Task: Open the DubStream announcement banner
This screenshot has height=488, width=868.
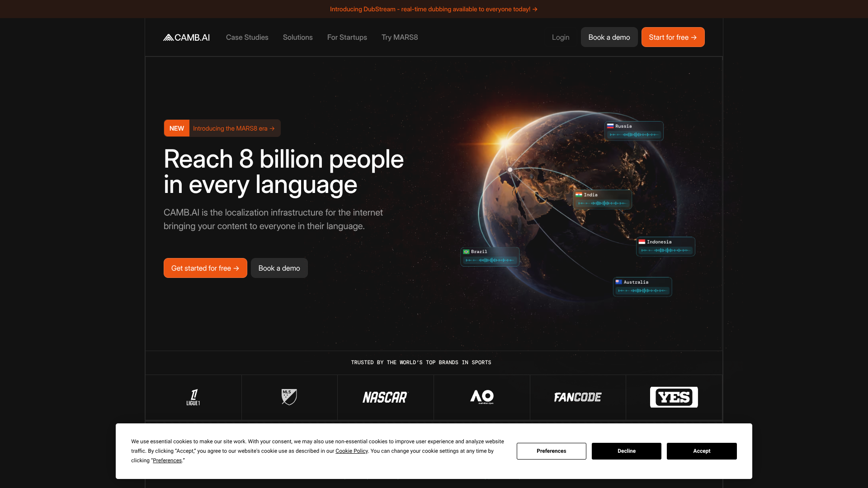Action: [x=434, y=9]
